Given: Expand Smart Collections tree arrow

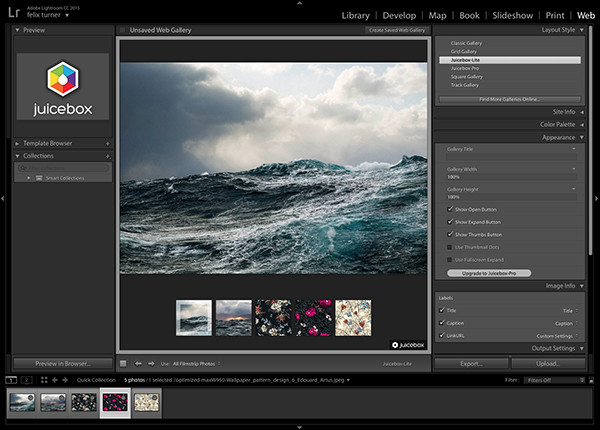Looking at the screenshot, I should (29, 178).
